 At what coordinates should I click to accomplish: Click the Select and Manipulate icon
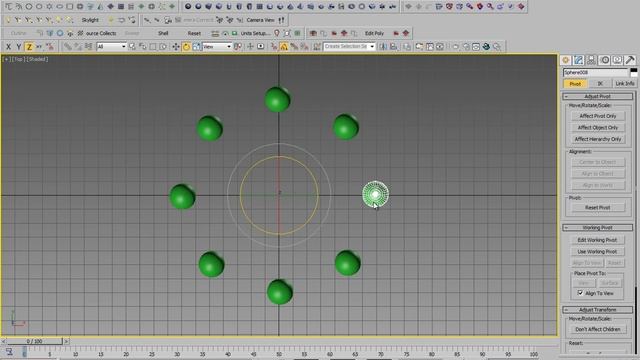[250, 47]
